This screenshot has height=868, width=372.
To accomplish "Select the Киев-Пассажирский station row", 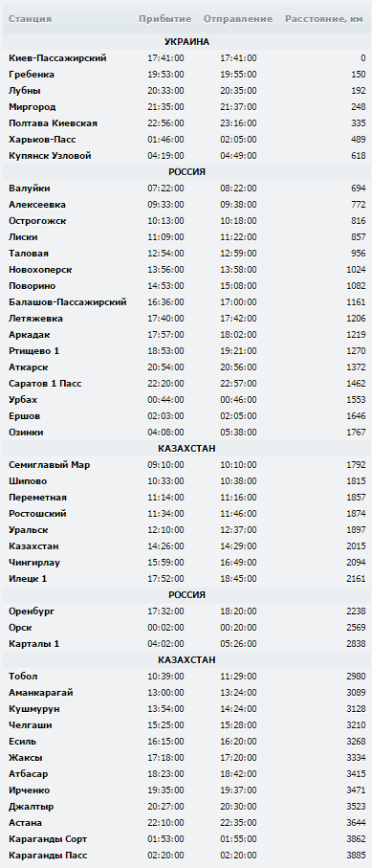I will (x=187, y=58).
